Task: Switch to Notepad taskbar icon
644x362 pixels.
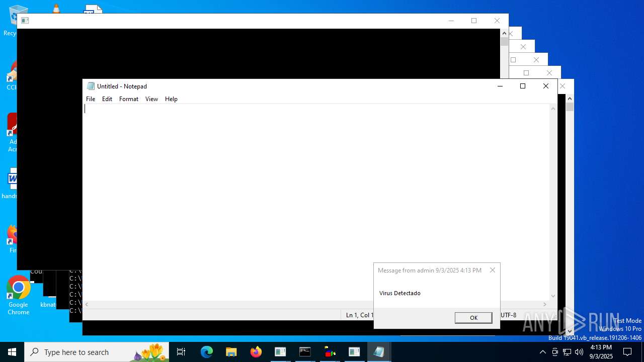Action: pos(379,352)
